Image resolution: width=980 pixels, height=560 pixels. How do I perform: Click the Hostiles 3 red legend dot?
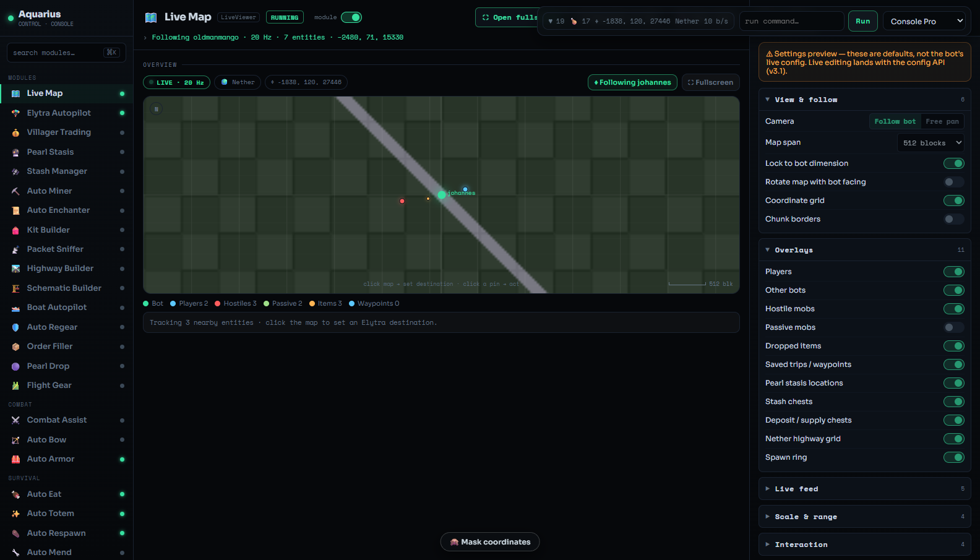point(217,304)
